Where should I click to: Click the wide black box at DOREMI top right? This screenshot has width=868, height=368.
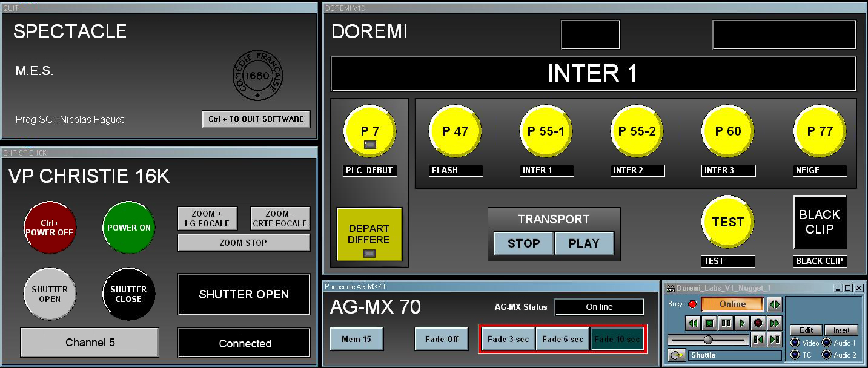coord(784,34)
